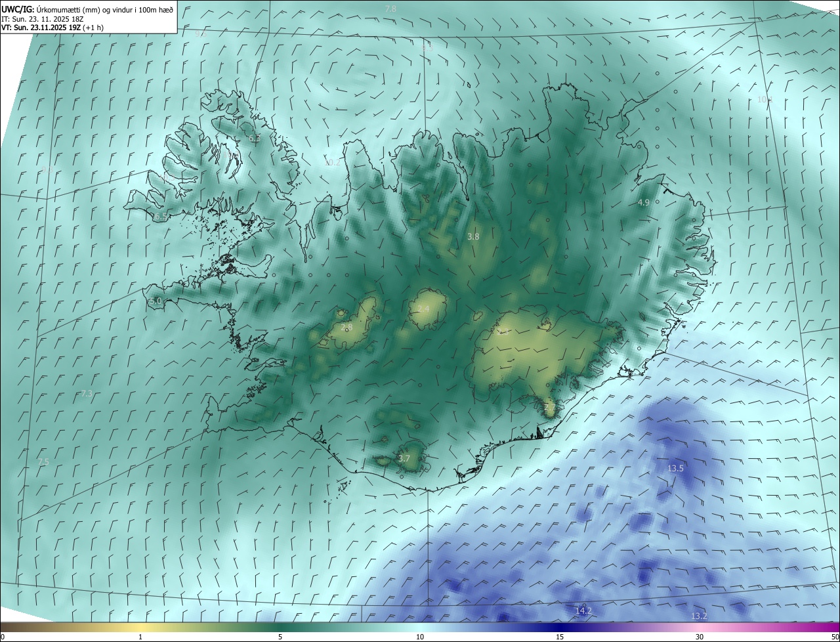Select the 4.9 value label on the map
The width and height of the screenshot is (840, 642).
pos(643,203)
